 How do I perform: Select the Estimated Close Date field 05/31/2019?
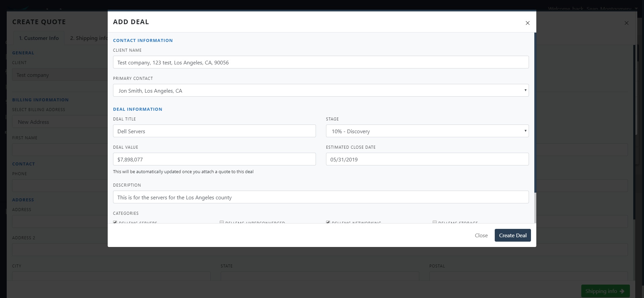pos(427,159)
